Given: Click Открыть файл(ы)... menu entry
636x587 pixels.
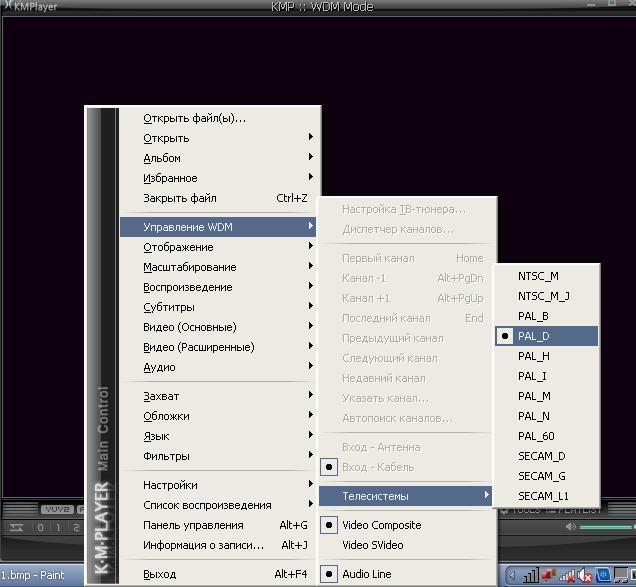Looking at the screenshot, I should tap(194, 118).
